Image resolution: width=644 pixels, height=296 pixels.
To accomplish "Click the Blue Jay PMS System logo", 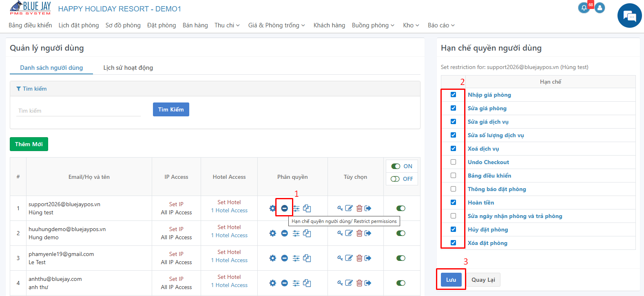I will pos(31,9).
